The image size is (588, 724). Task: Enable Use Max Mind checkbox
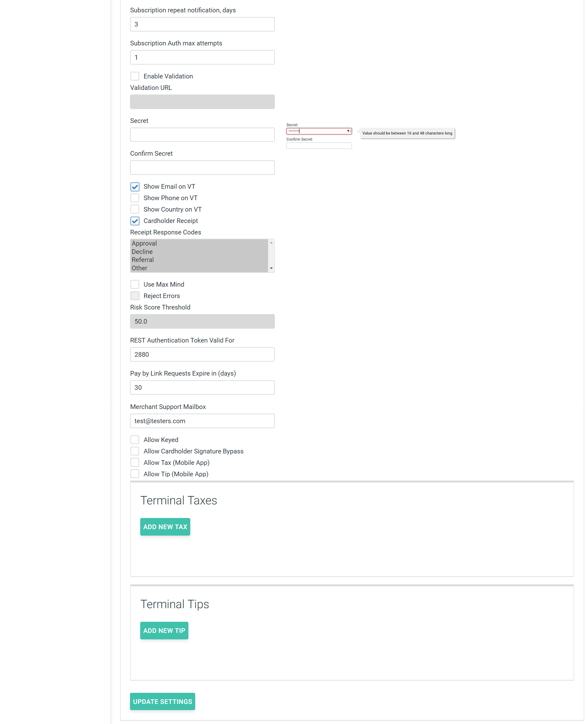pyautogui.click(x=135, y=284)
